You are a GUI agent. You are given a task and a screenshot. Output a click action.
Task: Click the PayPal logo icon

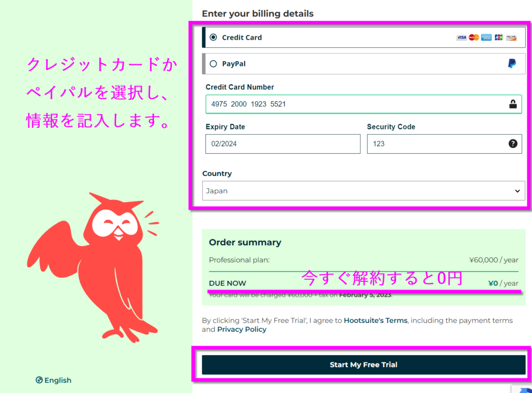512,63
